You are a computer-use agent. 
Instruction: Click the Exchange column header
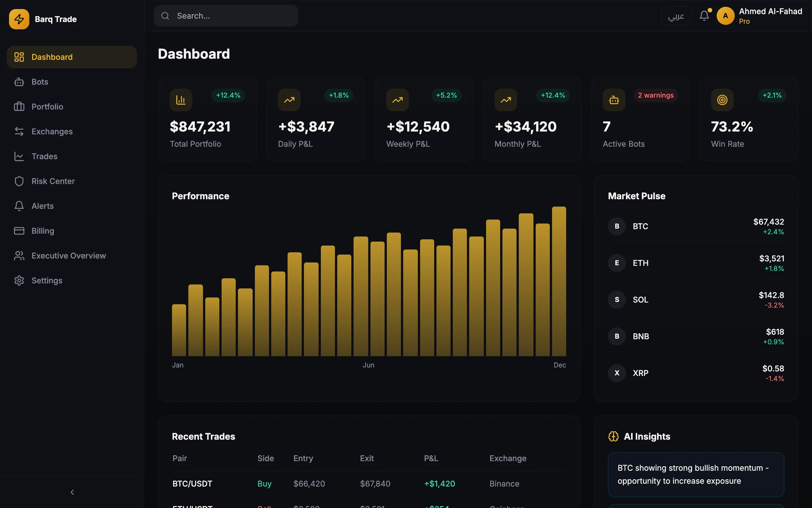click(x=508, y=458)
